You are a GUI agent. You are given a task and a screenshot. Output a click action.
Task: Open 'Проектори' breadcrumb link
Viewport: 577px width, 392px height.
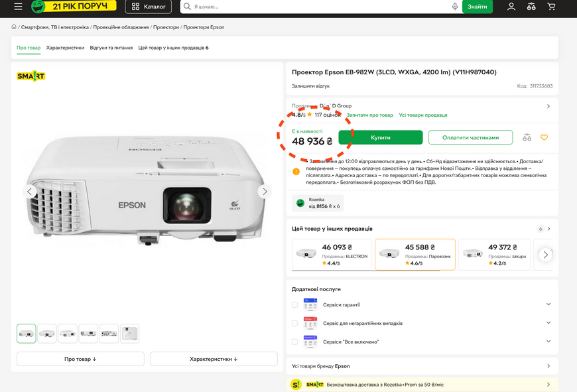[166, 27]
